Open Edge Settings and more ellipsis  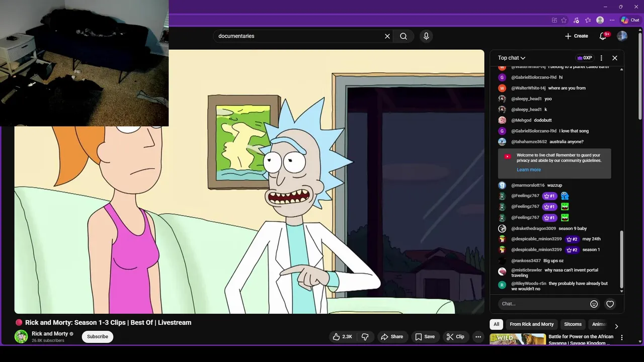(x=612, y=20)
